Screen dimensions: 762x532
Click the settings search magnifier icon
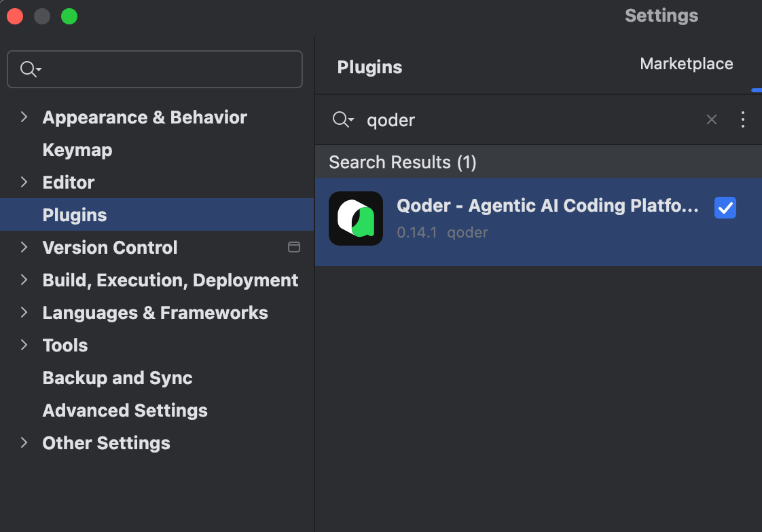click(x=30, y=69)
